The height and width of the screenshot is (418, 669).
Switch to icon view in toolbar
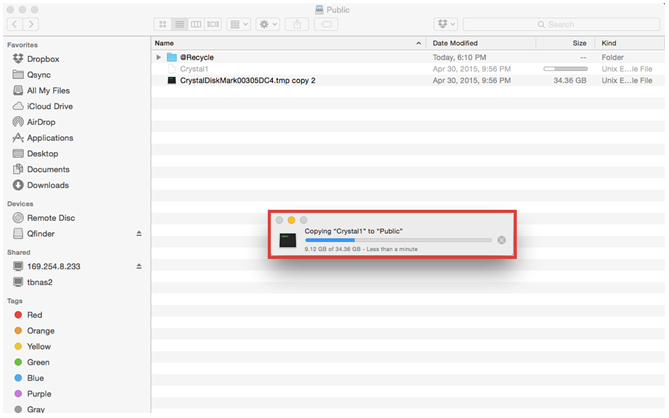[x=163, y=24]
